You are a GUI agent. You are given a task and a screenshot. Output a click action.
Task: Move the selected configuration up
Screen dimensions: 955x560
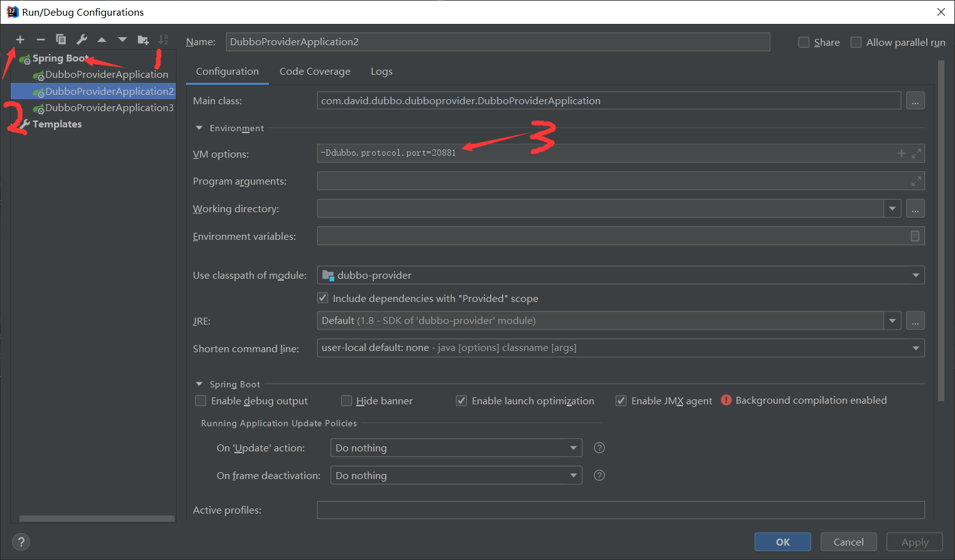click(102, 39)
